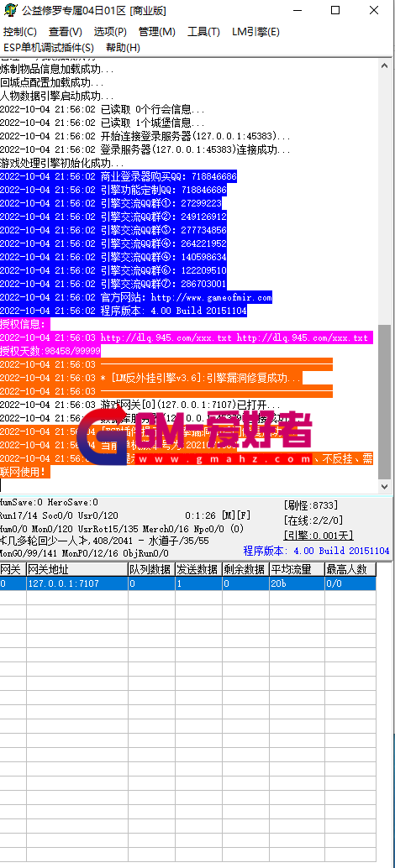Click the 官方网站 gameofmir.com log line
This screenshot has width=395, height=868.
(x=136, y=298)
